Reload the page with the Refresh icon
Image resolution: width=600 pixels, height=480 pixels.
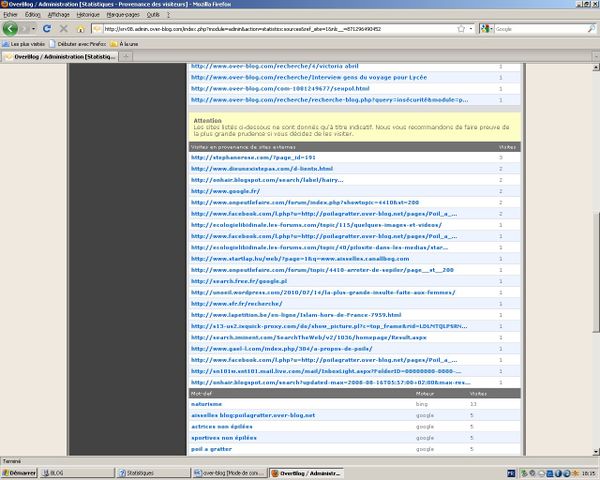[47, 29]
